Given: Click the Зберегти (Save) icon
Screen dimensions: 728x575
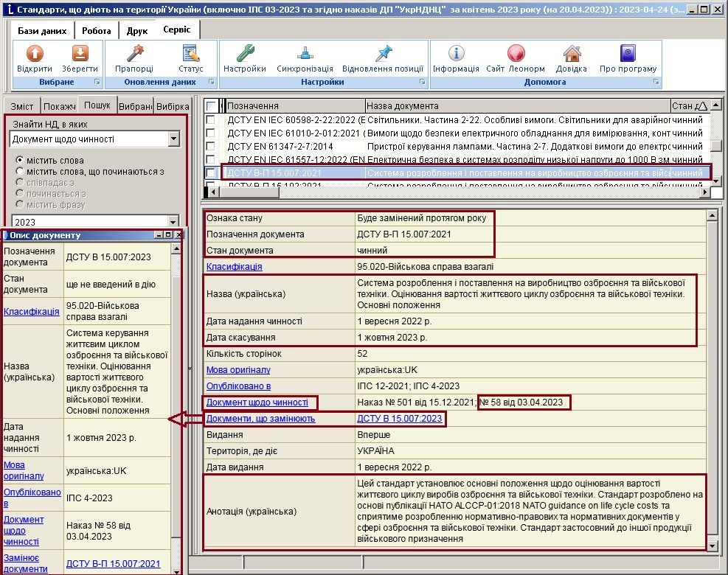Looking at the screenshot, I should click(80, 53).
